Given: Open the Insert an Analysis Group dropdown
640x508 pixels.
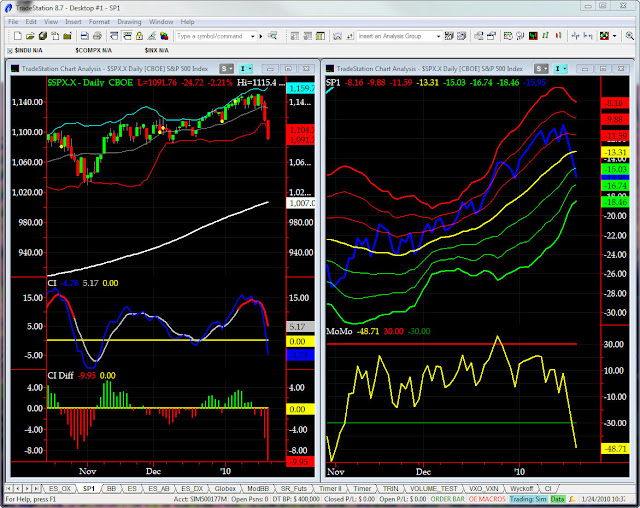Looking at the screenshot, I should (x=438, y=36).
